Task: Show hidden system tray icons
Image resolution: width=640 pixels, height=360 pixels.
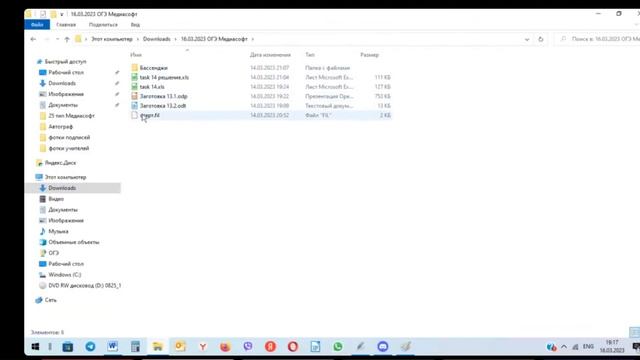Action: pos(564,347)
